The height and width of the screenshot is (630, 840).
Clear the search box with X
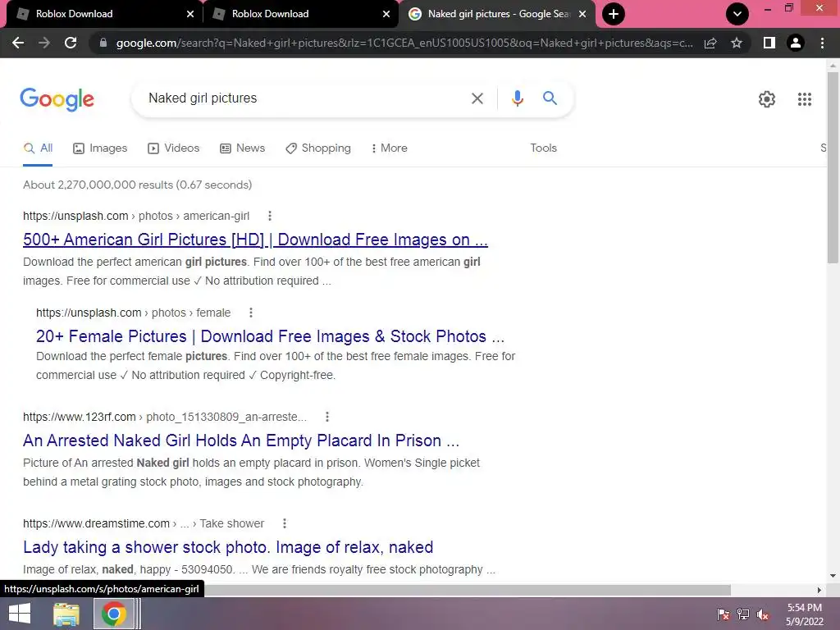pos(477,98)
